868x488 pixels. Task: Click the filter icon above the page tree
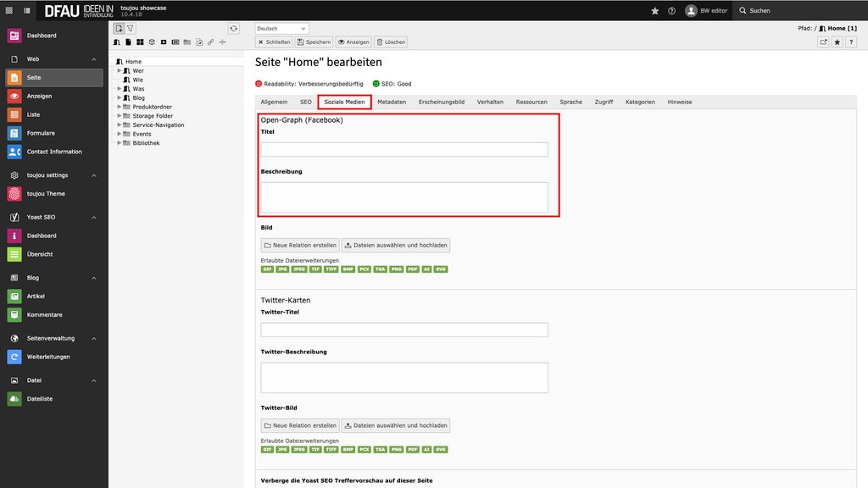131,28
